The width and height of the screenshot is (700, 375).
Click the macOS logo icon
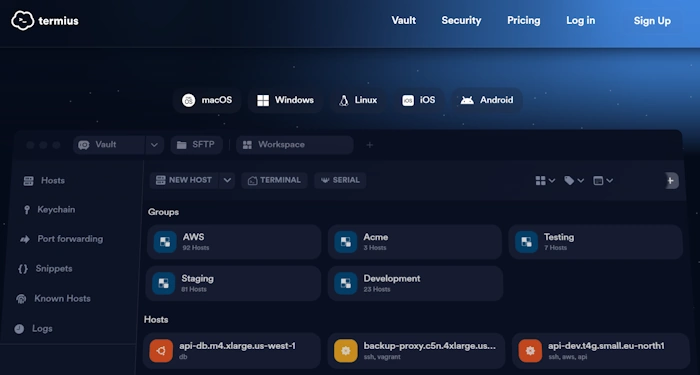coord(188,100)
